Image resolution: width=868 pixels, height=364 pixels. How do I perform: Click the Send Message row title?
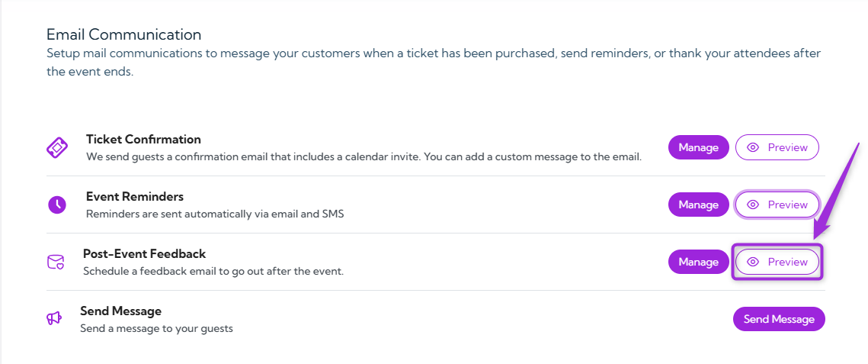pyautogui.click(x=120, y=311)
